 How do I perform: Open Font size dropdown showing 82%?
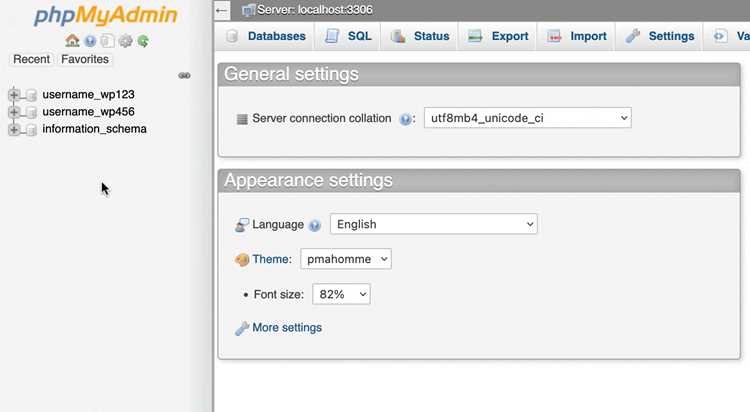click(342, 294)
